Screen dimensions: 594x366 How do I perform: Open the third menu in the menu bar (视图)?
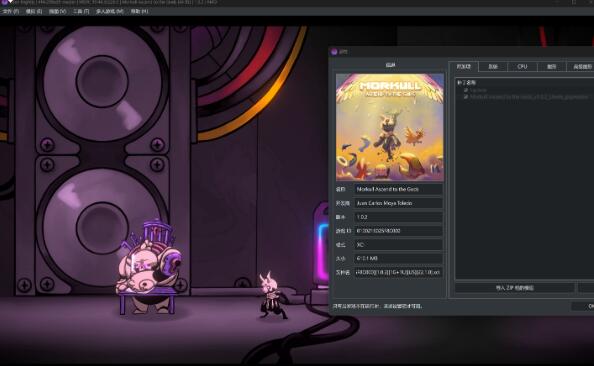(x=57, y=11)
